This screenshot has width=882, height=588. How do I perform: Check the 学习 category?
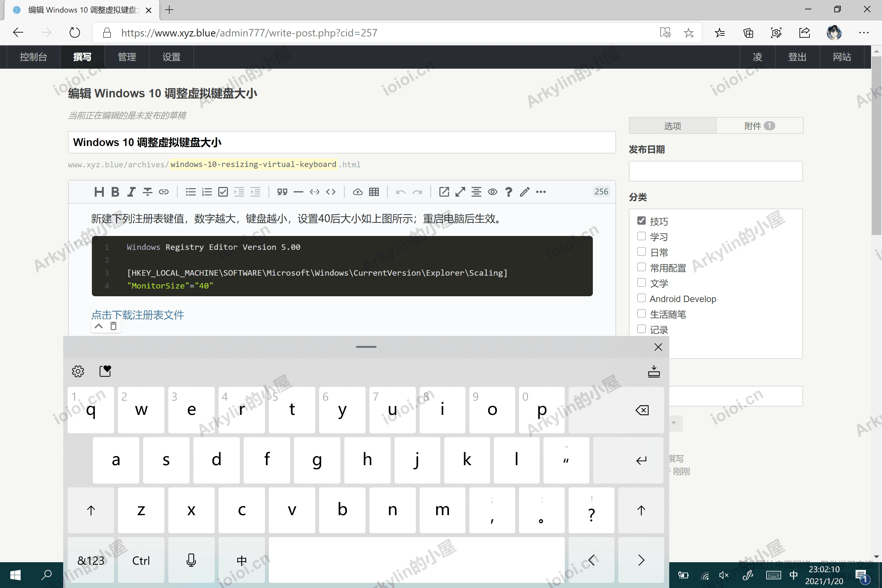(641, 236)
